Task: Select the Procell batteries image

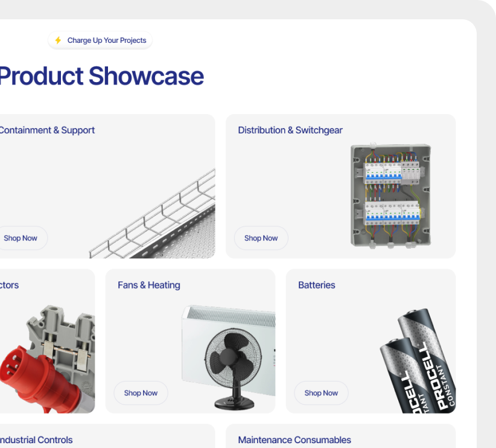Action: pyautogui.click(x=418, y=365)
